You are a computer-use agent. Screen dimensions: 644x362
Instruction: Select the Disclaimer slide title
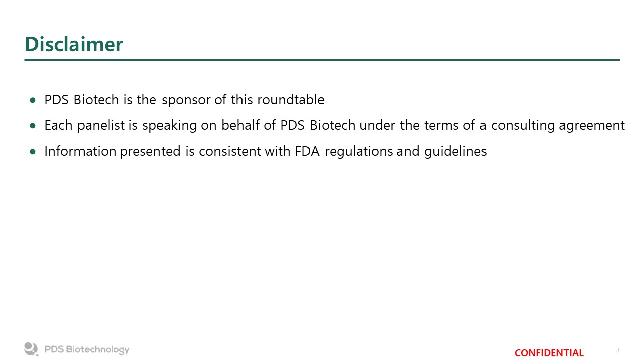point(73,44)
